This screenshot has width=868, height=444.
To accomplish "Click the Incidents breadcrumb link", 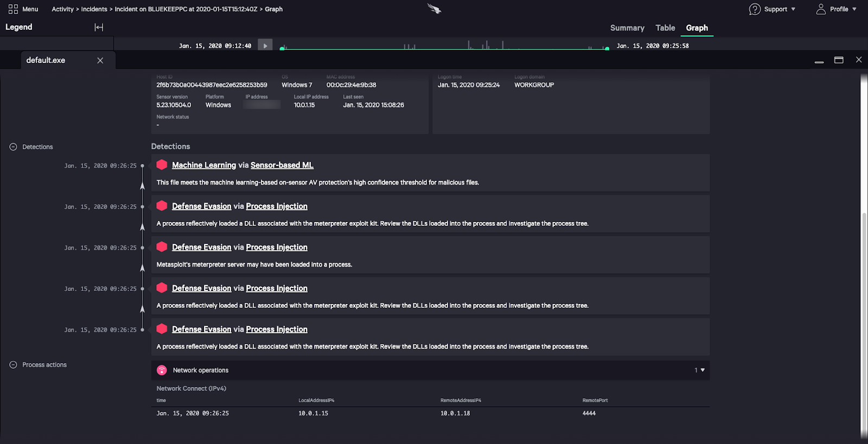I will pyautogui.click(x=94, y=9).
